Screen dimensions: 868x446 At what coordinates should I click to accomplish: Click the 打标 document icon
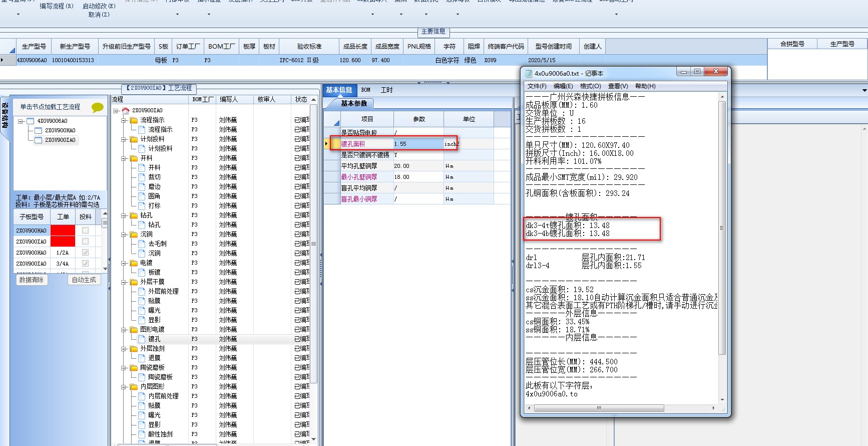tap(142, 205)
